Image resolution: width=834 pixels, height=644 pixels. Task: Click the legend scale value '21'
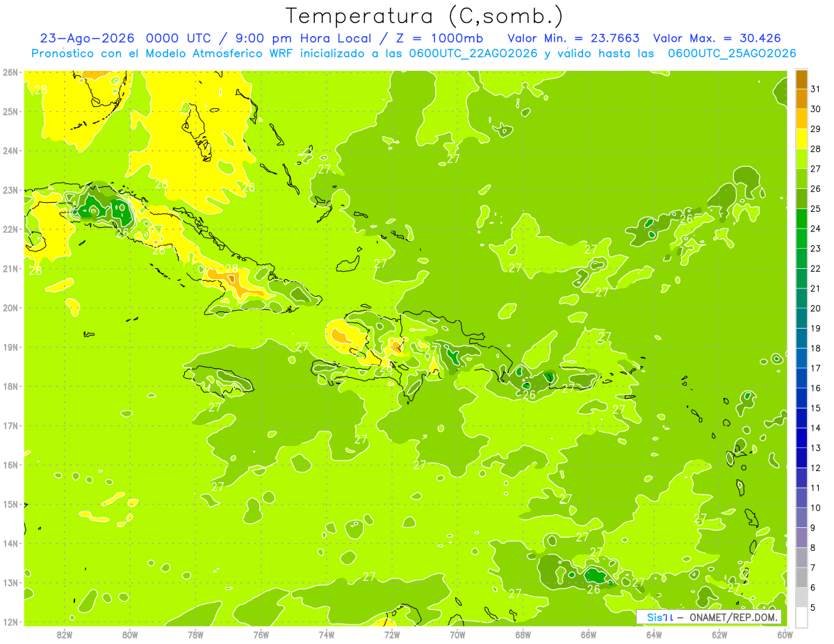click(816, 288)
